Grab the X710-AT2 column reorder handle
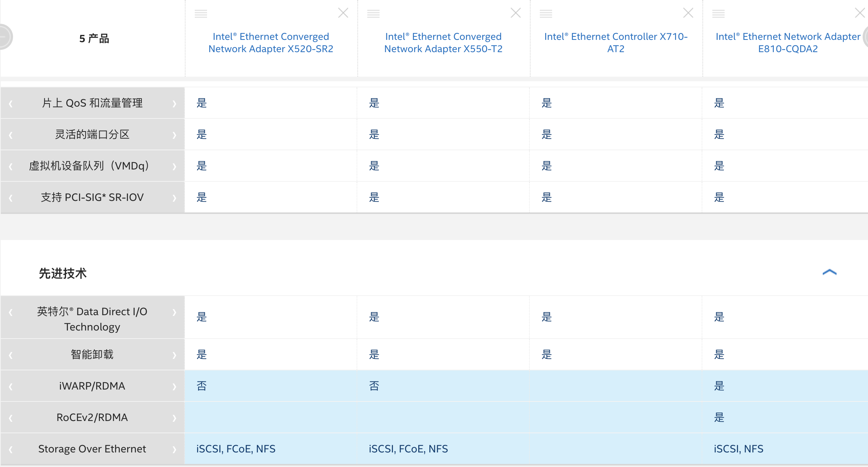This screenshot has width=868, height=467. (546, 14)
